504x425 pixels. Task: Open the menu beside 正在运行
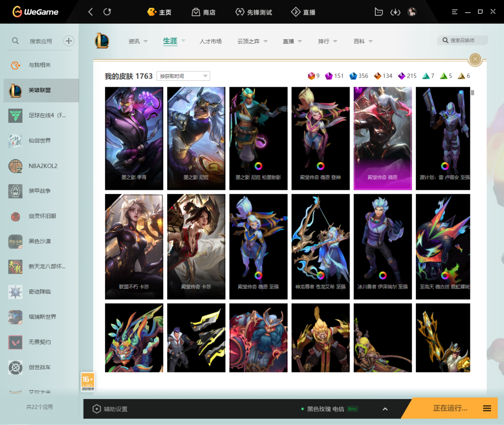pos(487,408)
